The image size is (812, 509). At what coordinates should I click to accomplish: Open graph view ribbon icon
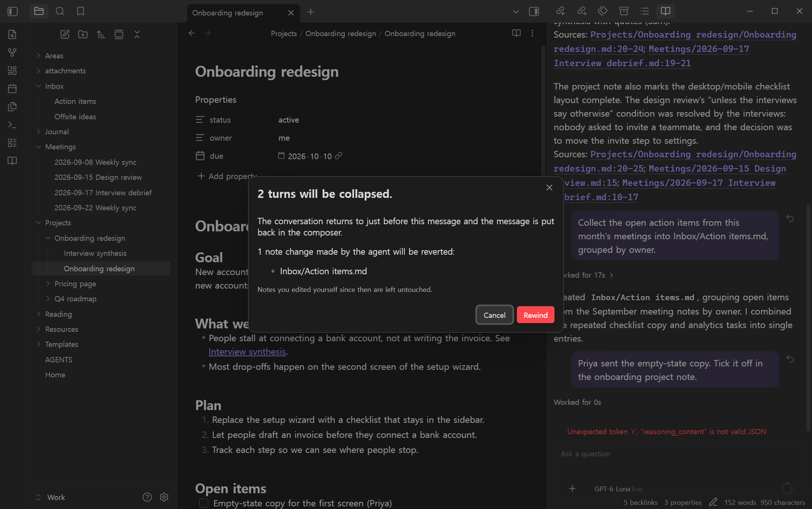pyautogui.click(x=12, y=52)
